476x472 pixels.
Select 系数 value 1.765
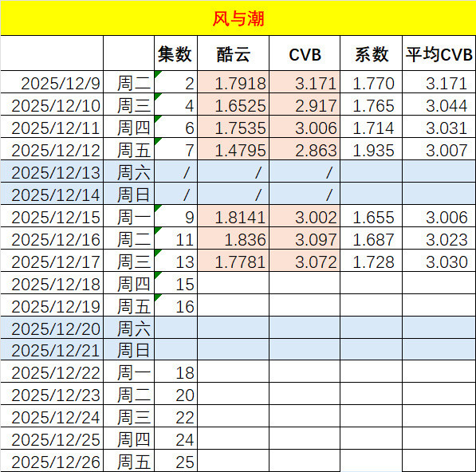(372, 104)
